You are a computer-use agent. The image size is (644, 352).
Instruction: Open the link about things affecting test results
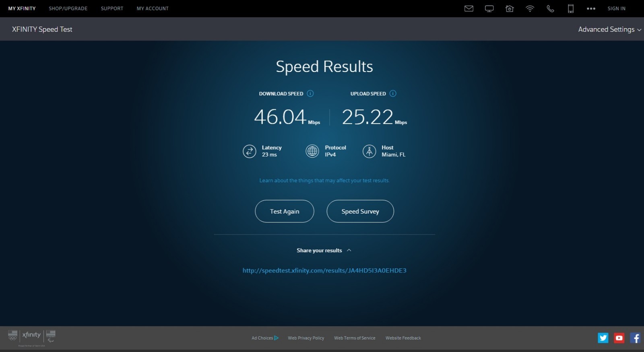[324, 181]
